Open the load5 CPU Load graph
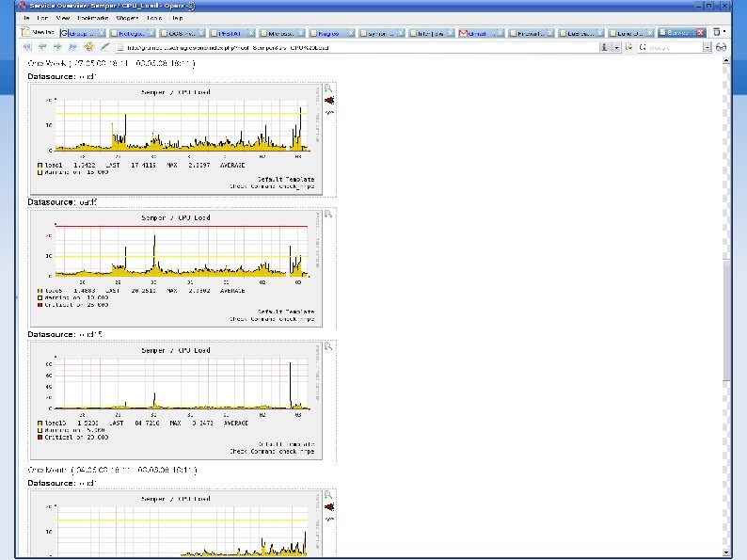Image resolution: width=747 pixels, height=560 pixels. [176, 268]
